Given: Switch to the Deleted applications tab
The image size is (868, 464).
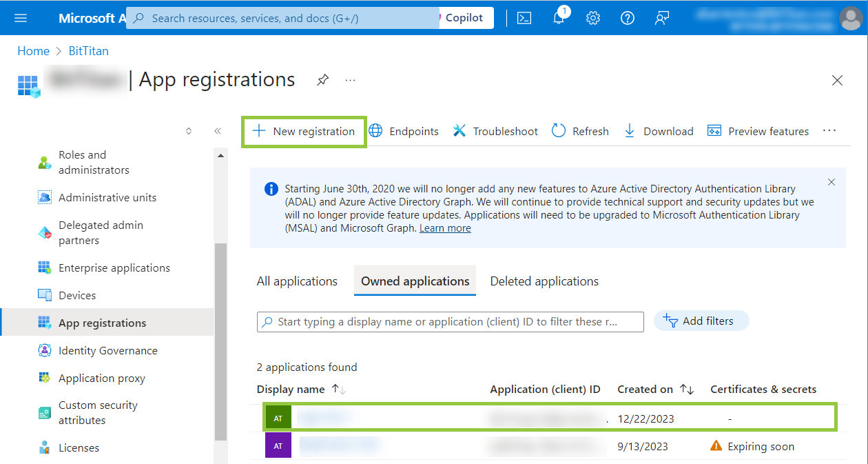Looking at the screenshot, I should tap(544, 281).
